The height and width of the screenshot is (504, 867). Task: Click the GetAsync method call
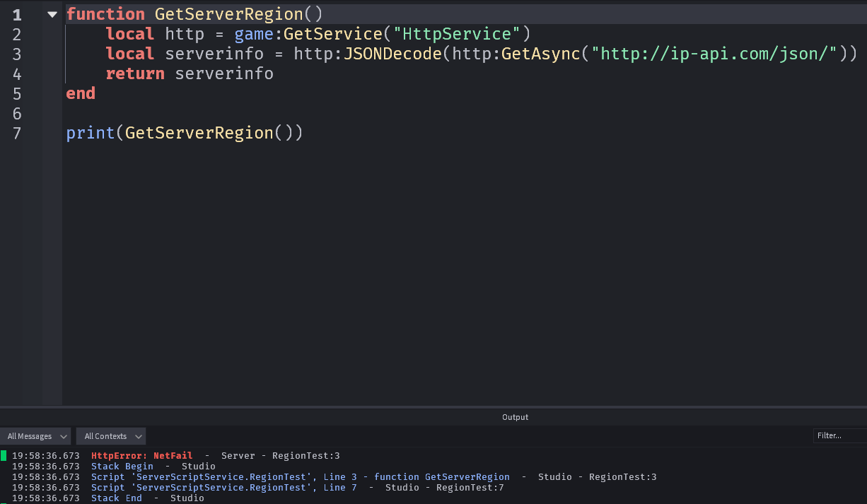point(541,54)
